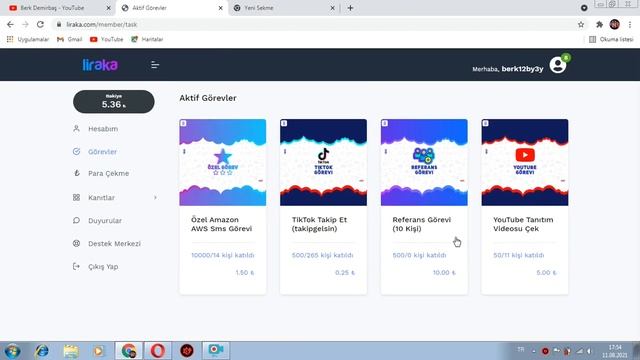Viewport: 640px width, 360px height.
Task: Open Internet Explorer from taskbar
Action: pyautogui.click(x=42, y=351)
